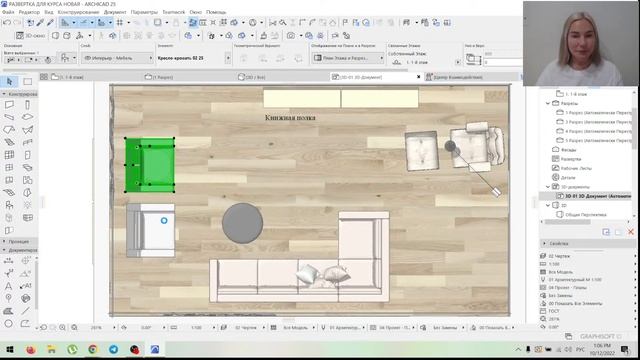Open the Вся Модель dropdown in bottom bar
Image resolution: width=640 pixels, height=360 pixels.
pos(297,327)
